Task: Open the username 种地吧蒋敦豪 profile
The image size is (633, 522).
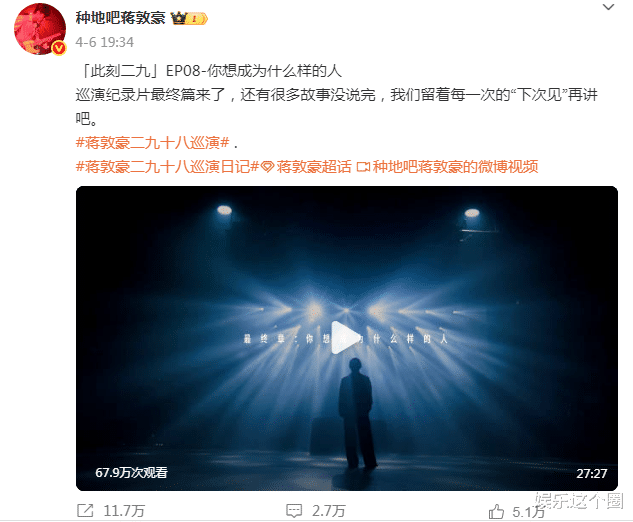Action: coord(120,18)
